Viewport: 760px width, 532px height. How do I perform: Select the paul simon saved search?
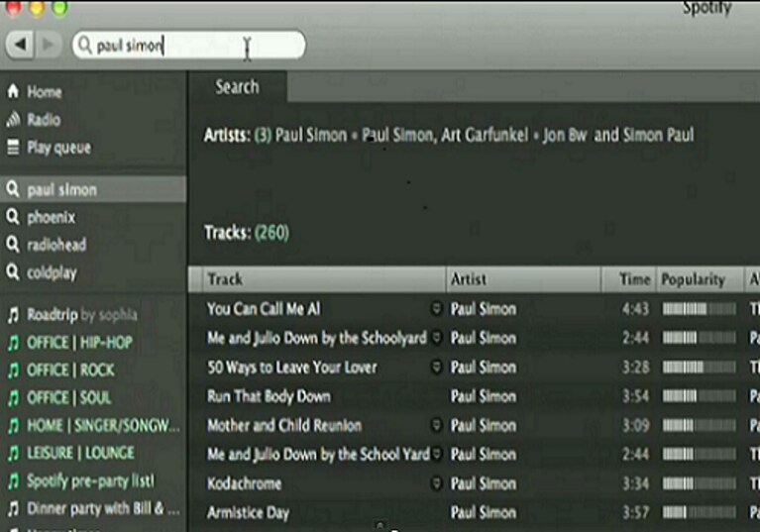pos(93,189)
